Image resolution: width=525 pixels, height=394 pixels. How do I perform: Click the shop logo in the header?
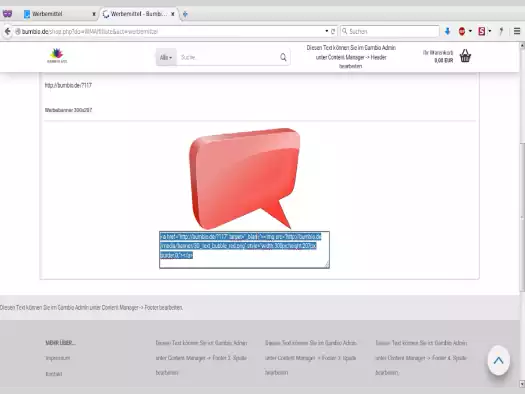(x=57, y=56)
